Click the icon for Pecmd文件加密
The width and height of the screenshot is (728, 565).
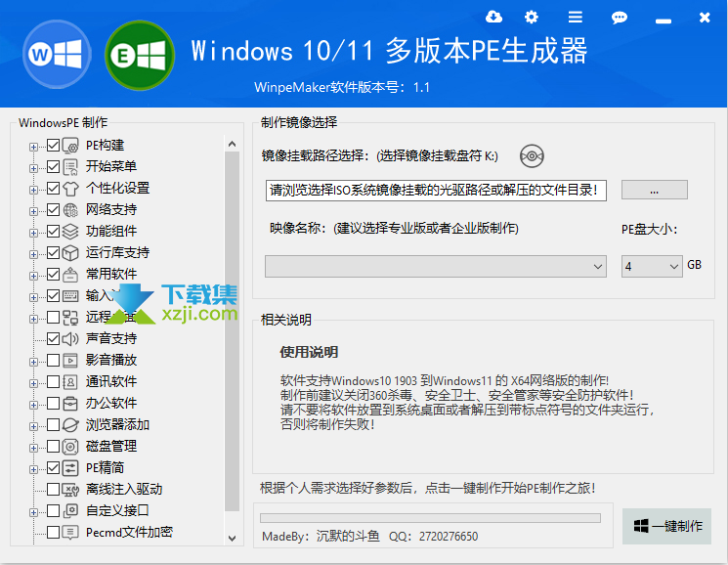pos(70,532)
